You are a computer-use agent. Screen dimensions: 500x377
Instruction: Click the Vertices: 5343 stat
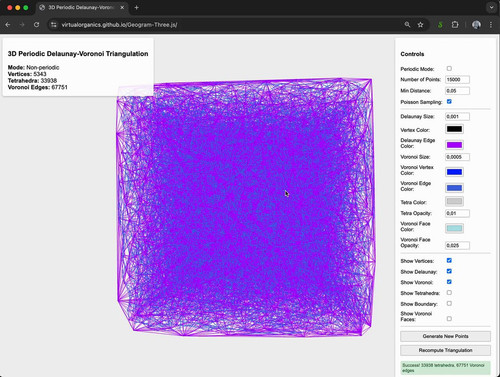click(27, 74)
